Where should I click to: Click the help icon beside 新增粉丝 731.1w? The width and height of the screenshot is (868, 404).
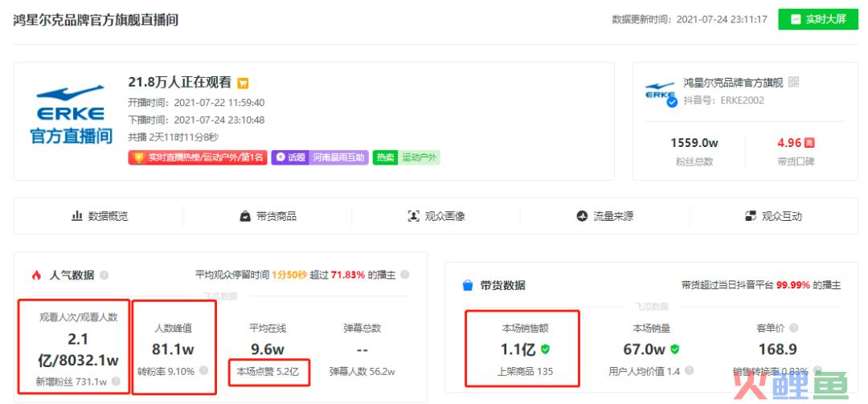click(x=116, y=381)
